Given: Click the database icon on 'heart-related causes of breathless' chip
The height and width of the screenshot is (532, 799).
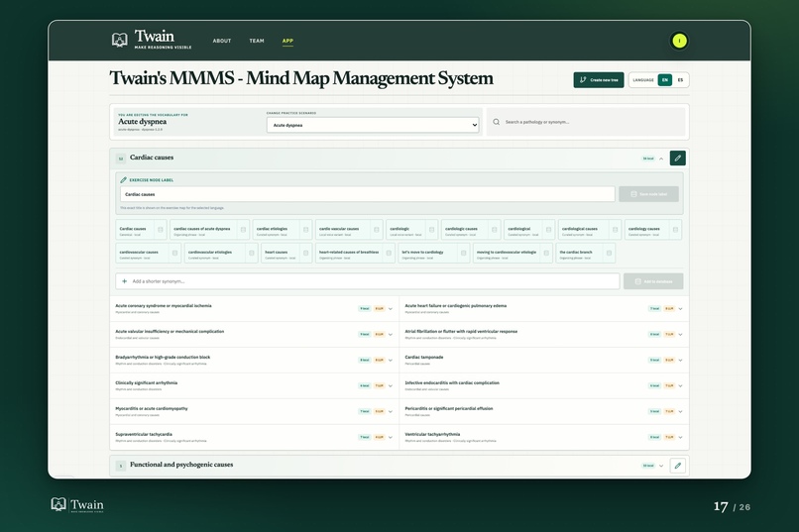Looking at the screenshot, I should [x=389, y=253].
